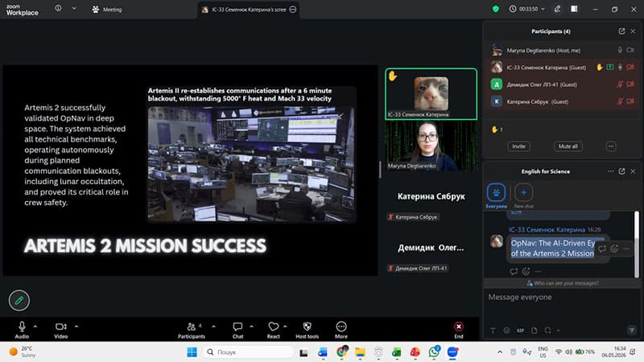Image resolution: width=644 pixels, height=362 pixels.
Task: Lower raised hand of IC-33 Семенюк Катерина
Action: 600,68
